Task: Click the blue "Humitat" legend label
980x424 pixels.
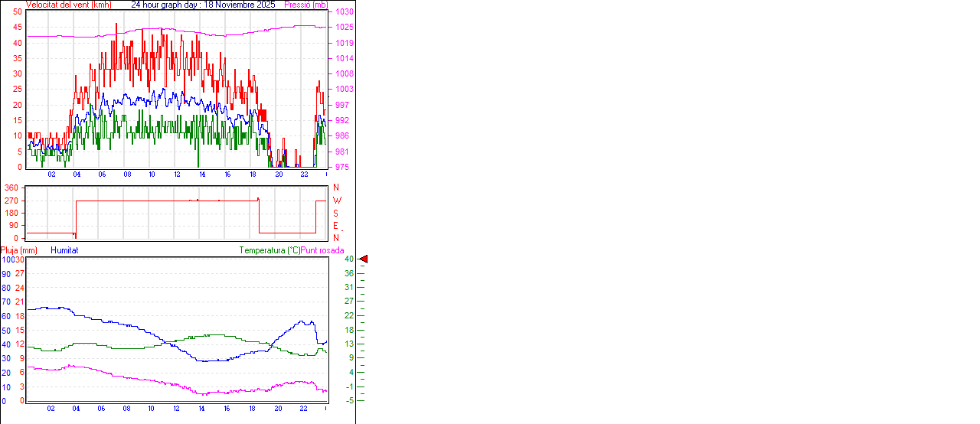Action: pos(64,250)
